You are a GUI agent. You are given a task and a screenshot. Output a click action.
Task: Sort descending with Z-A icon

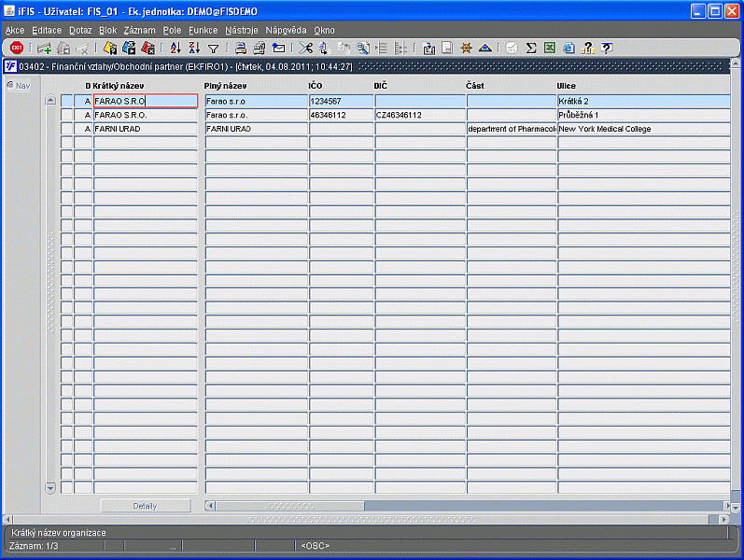pos(194,48)
